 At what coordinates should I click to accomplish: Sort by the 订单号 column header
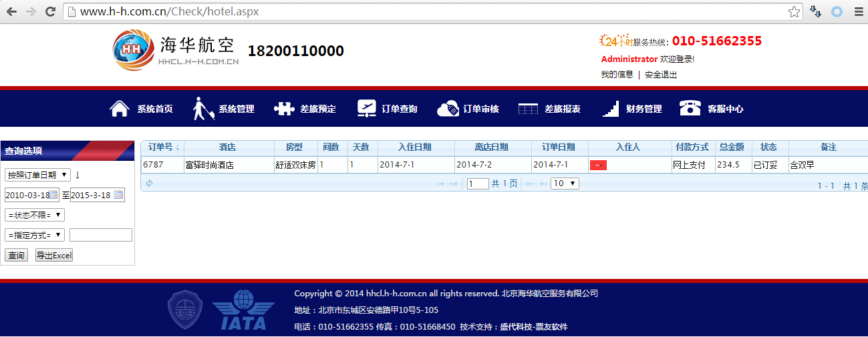pyautogui.click(x=161, y=147)
